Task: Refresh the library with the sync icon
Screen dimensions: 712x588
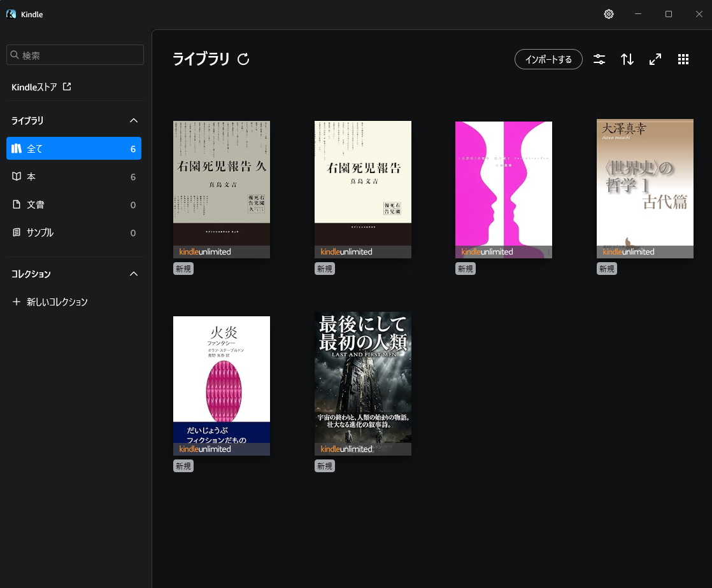Action: 243,59
